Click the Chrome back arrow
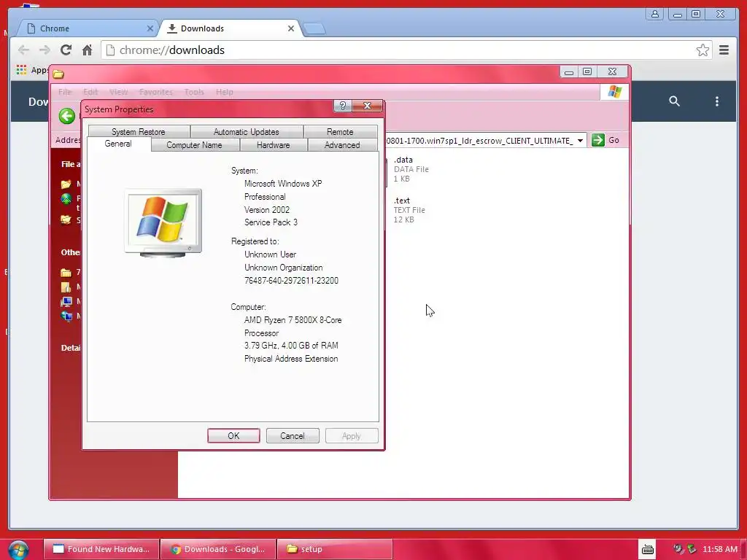 click(23, 50)
